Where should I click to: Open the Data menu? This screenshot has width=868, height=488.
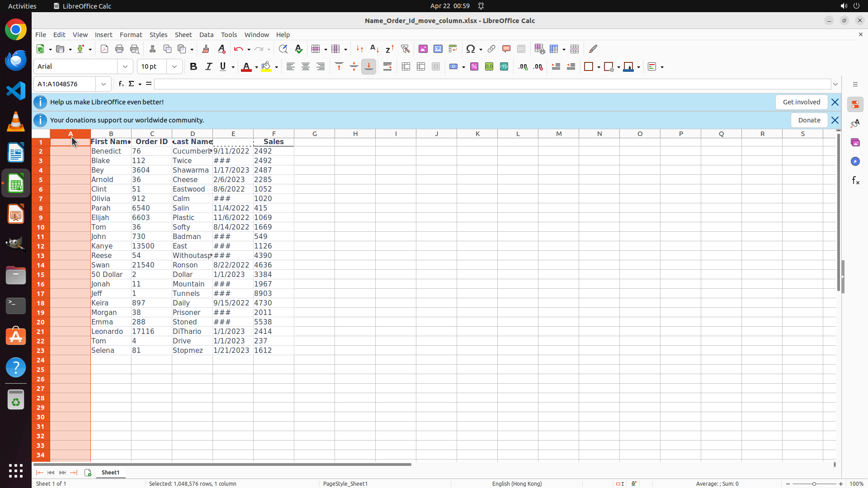pos(206,35)
